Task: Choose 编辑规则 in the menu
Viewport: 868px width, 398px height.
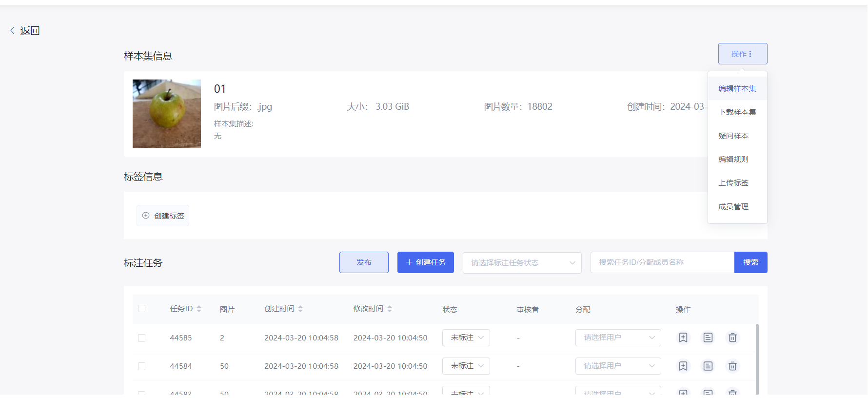Action: (x=737, y=159)
